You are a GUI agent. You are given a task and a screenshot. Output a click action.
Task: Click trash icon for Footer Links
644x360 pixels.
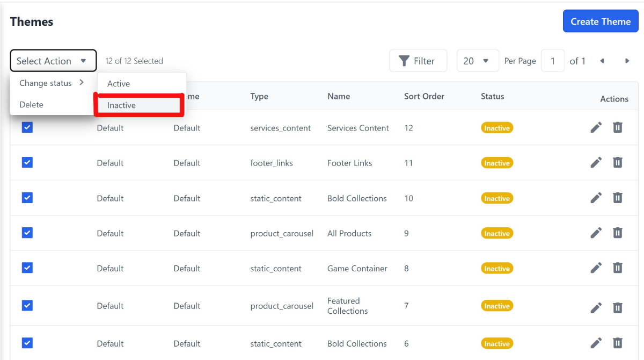click(x=618, y=162)
